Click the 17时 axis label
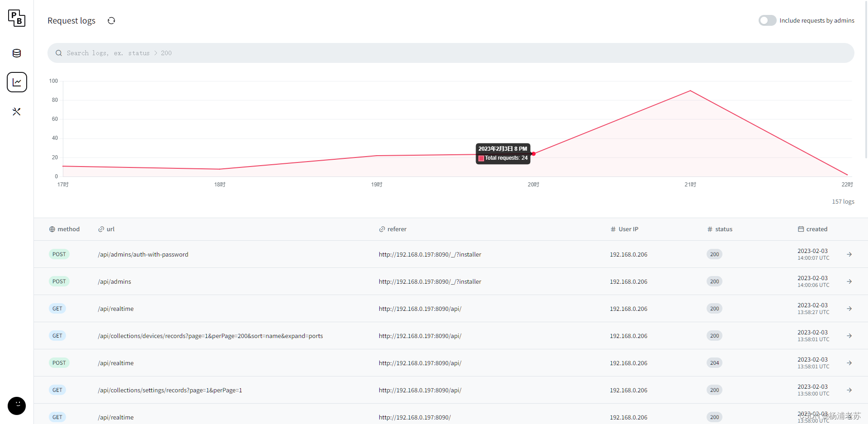The height and width of the screenshot is (424, 868). tap(63, 185)
